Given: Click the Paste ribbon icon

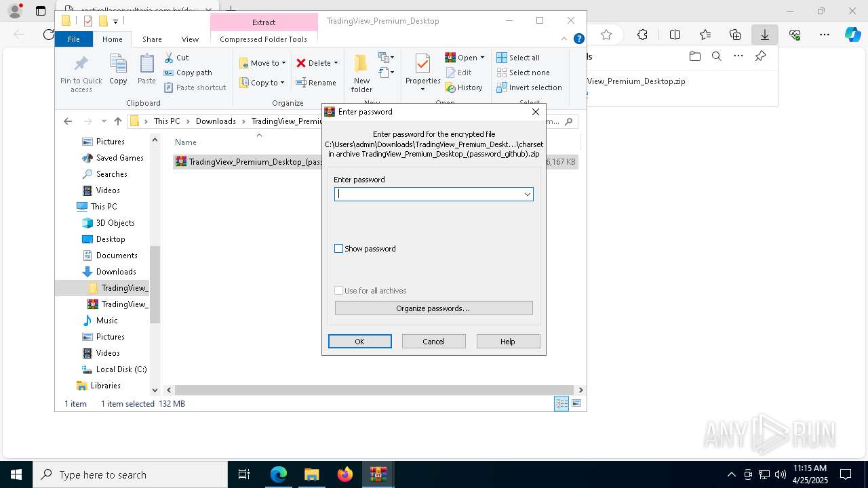Looking at the screenshot, I should [146, 64].
